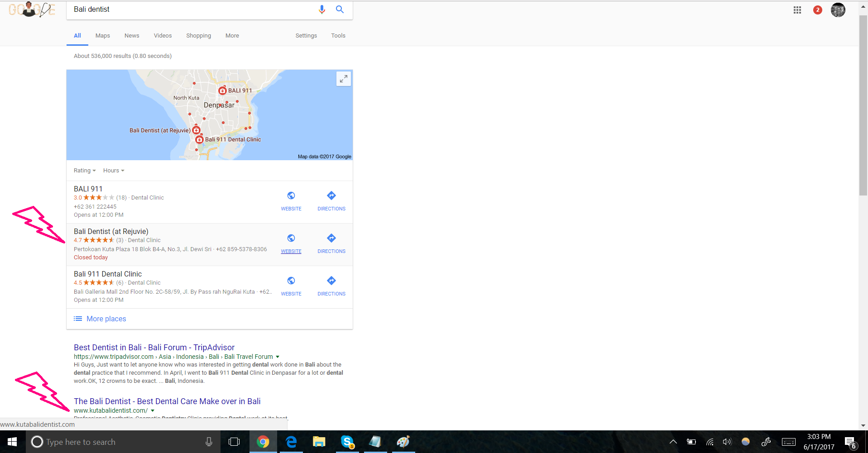The image size is (868, 453).
Task: Click the voice search microphone icon
Action: click(321, 10)
